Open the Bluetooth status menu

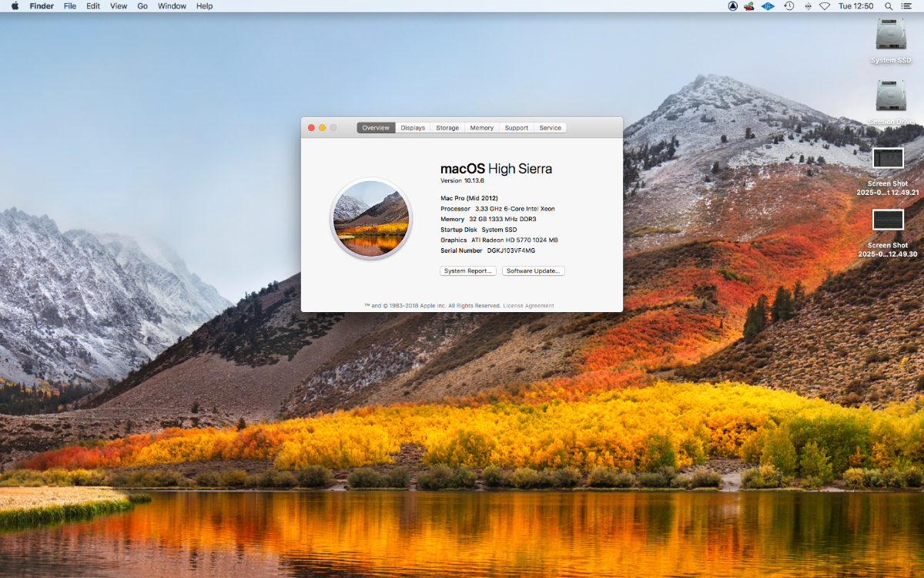pos(807,6)
